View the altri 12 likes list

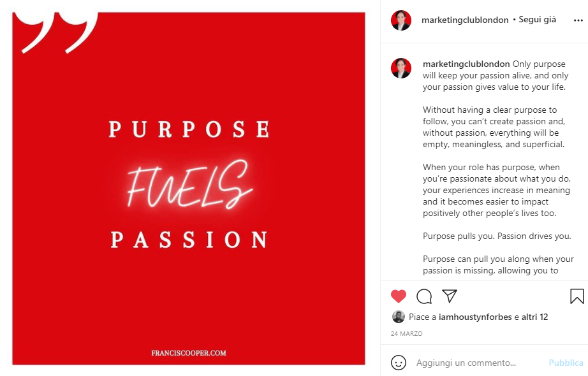coord(535,317)
